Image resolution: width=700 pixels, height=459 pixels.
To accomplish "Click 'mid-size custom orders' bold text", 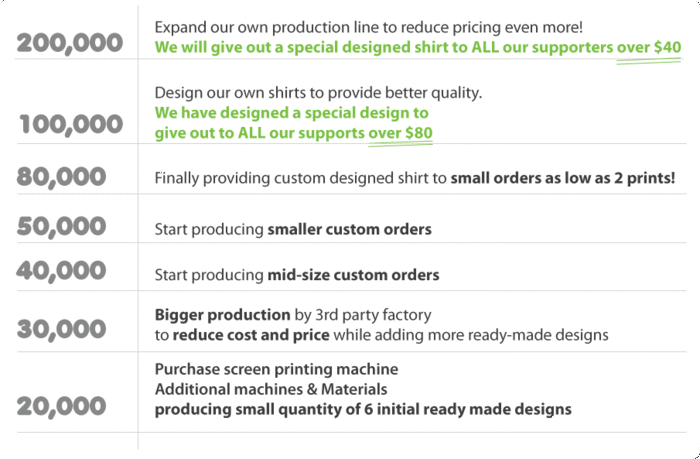I will pyautogui.click(x=353, y=275).
